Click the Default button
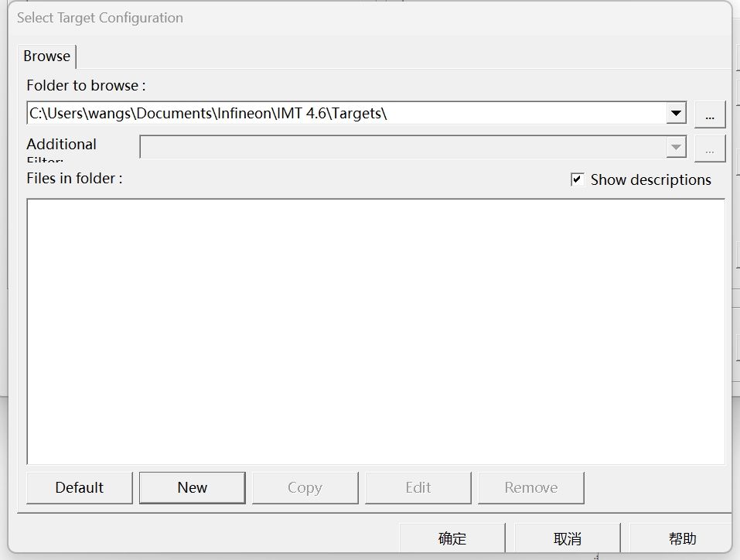The image size is (740, 560). tap(79, 487)
